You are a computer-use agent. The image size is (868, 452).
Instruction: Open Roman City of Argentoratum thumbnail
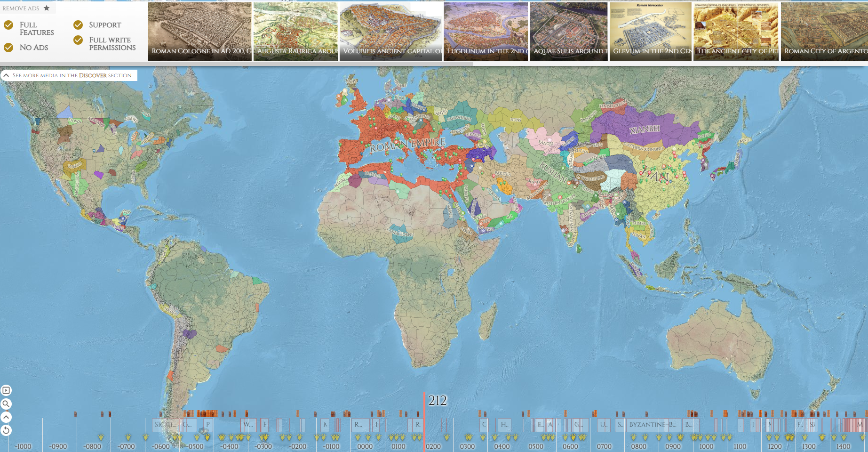pyautogui.click(x=824, y=32)
